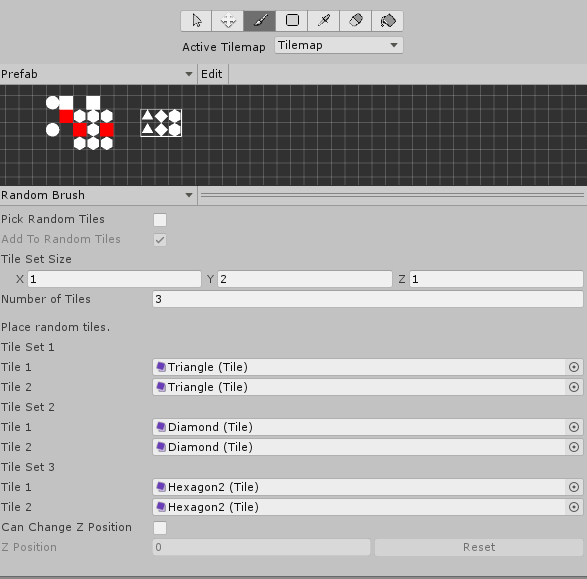The width and height of the screenshot is (587, 579).
Task: Open object picker for Tile Set 2 Tile 1
Action: pyautogui.click(x=574, y=427)
